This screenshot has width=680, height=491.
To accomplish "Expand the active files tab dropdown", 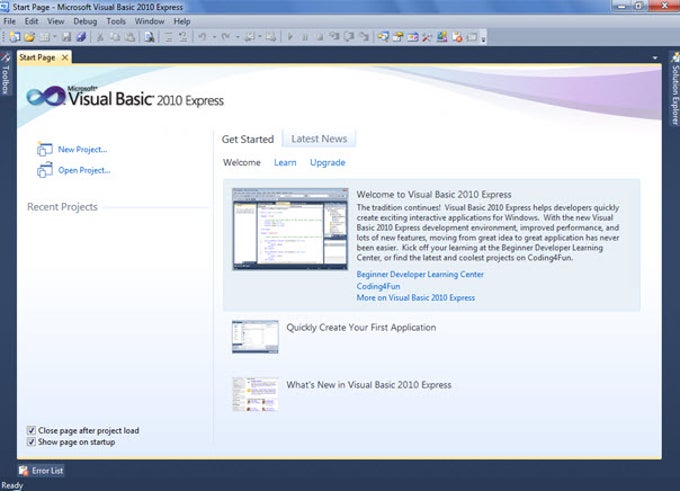I will coord(655,58).
